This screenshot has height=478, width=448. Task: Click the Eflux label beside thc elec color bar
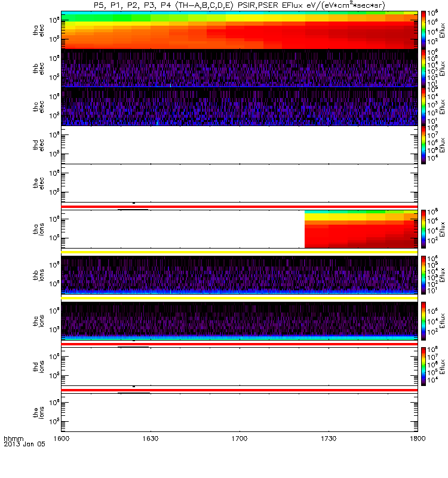(442, 107)
